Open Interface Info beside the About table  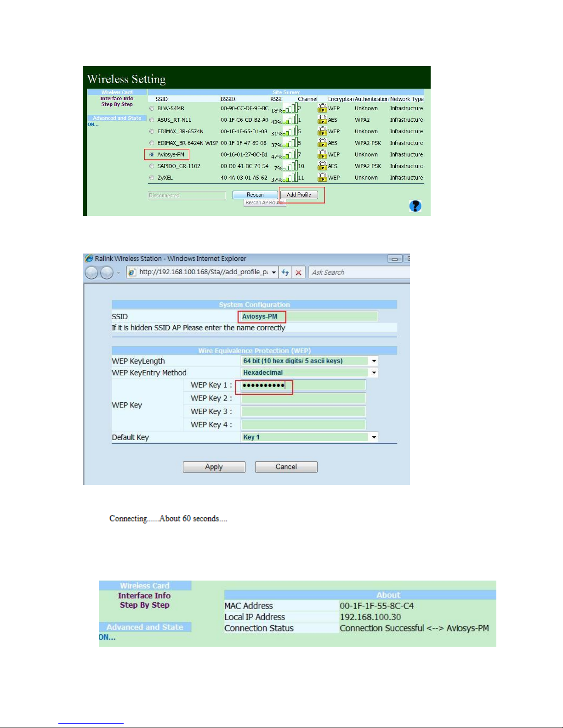[x=144, y=596]
